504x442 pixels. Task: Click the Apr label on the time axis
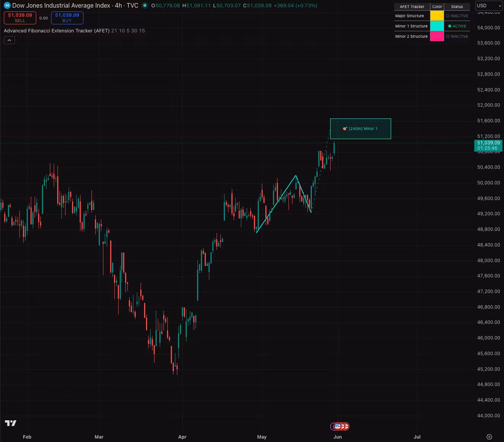pyautogui.click(x=182, y=437)
